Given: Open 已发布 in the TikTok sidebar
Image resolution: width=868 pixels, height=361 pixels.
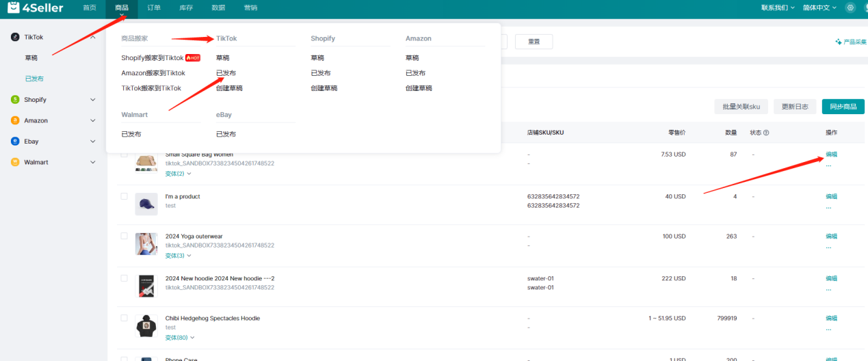Looking at the screenshot, I should (x=34, y=79).
